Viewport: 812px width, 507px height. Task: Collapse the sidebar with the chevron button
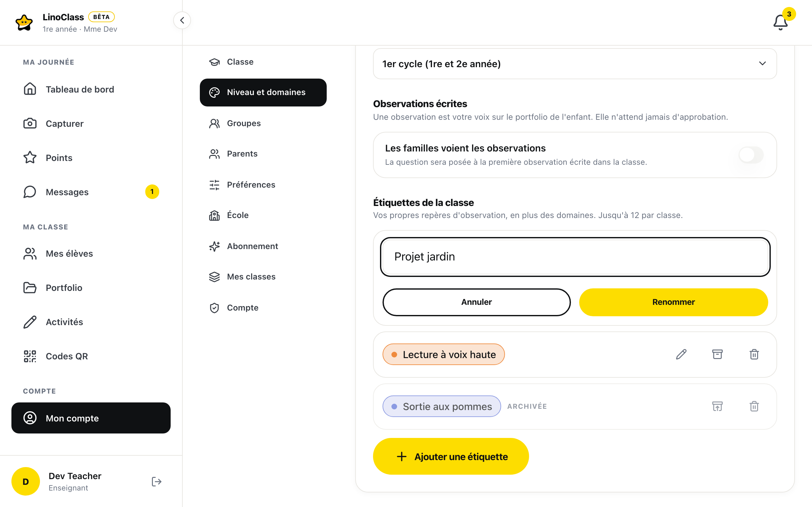pyautogui.click(x=182, y=21)
